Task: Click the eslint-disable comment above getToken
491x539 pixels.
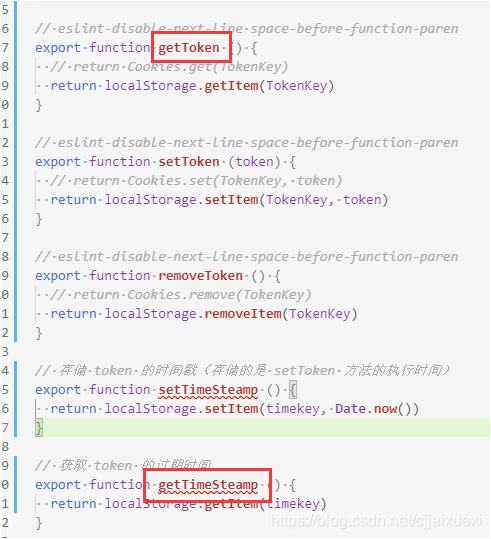Action: [x=247, y=29]
